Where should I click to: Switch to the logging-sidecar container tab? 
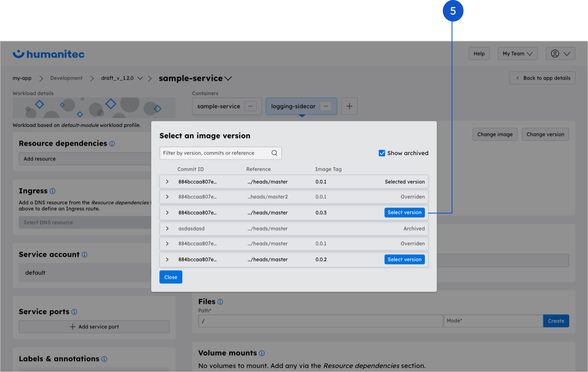click(293, 106)
